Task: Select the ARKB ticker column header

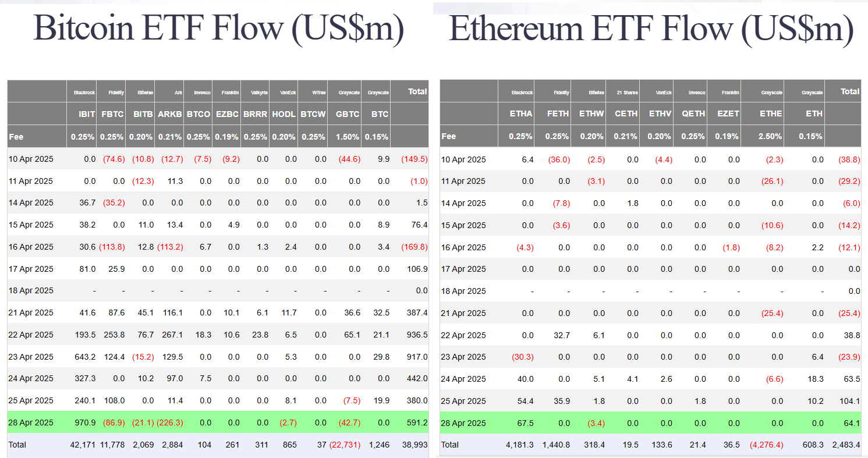Action: pyautogui.click(x=170, y=114)
